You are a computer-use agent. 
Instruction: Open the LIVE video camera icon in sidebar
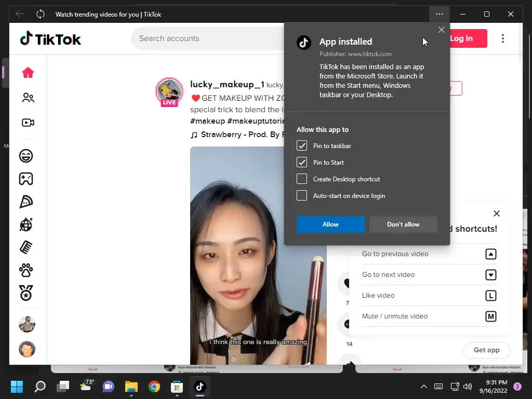point(28,123)
